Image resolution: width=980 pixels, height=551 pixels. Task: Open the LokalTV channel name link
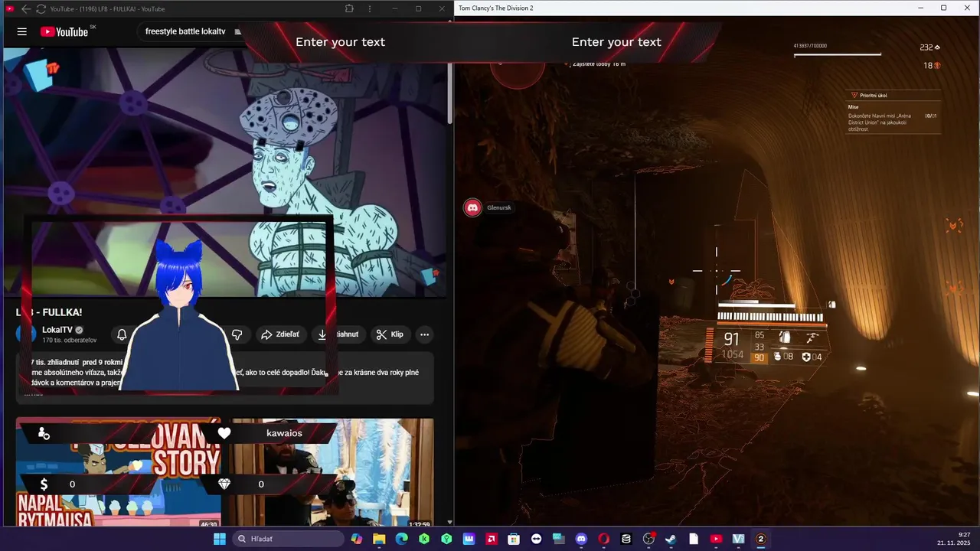57,330
